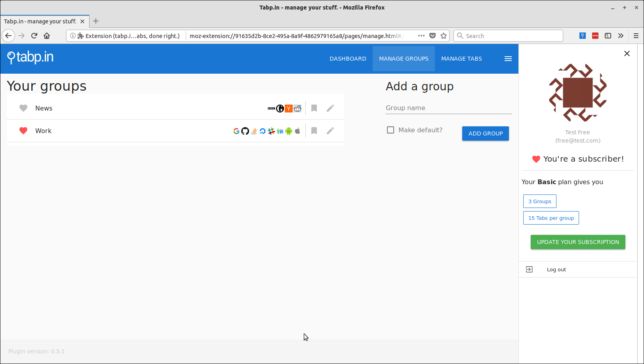Click the Apple favicon in Work group
This screenshot has height=364, width=644.
pyautogui.click(x=297, y=131)
